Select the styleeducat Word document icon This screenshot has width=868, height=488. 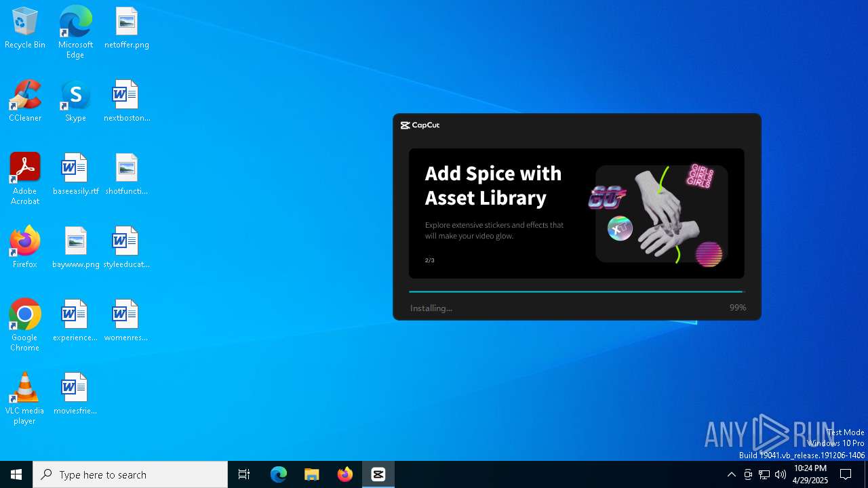(x=126, y=248)
